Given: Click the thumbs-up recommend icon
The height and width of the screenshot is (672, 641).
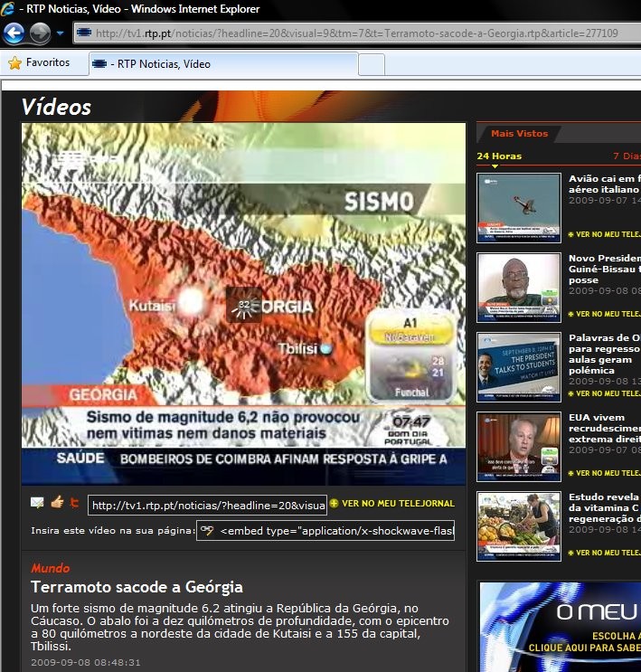Looking at the screenshot, I should (x=57, y=502).
